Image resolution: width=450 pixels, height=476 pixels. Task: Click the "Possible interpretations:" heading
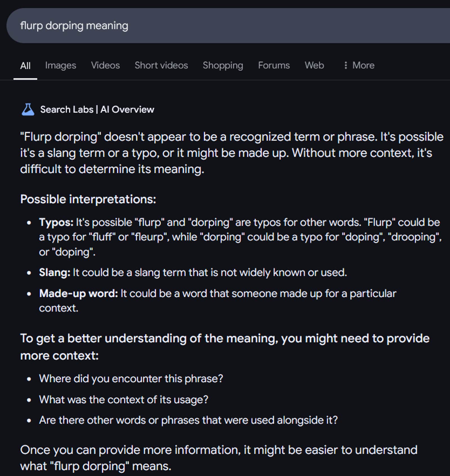88,199
